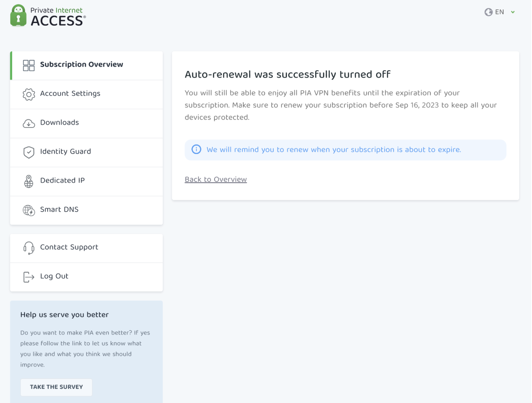The width and height of the screenshot is (532, 403).
Task: Go to the Downloads menu item
Action: pos(60,123)
